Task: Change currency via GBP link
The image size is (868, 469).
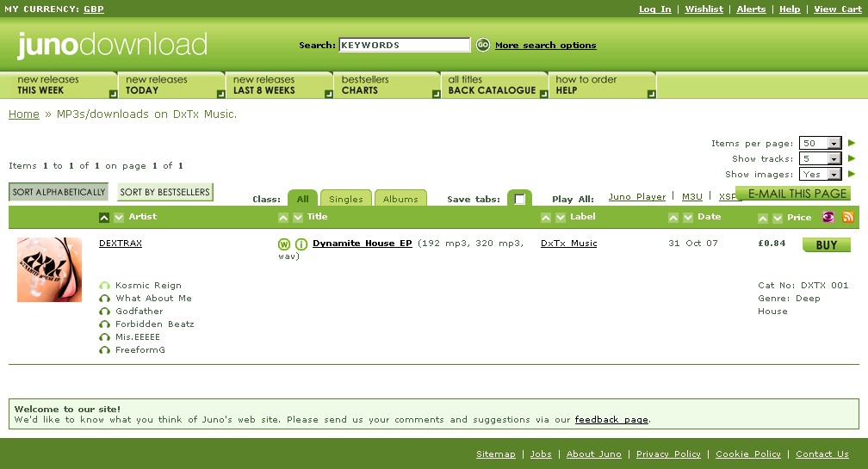Action: click(94, 9)
